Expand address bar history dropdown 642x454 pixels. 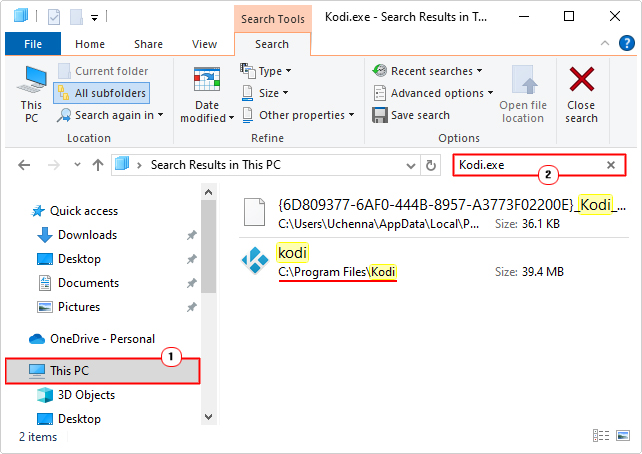point(411,165)
